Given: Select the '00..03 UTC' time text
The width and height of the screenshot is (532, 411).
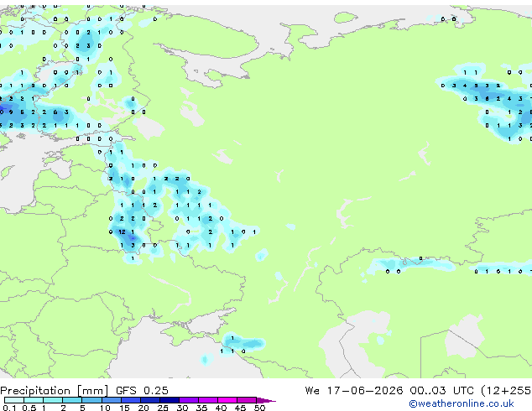Looking at the screenshot, I should pos(441,391).
